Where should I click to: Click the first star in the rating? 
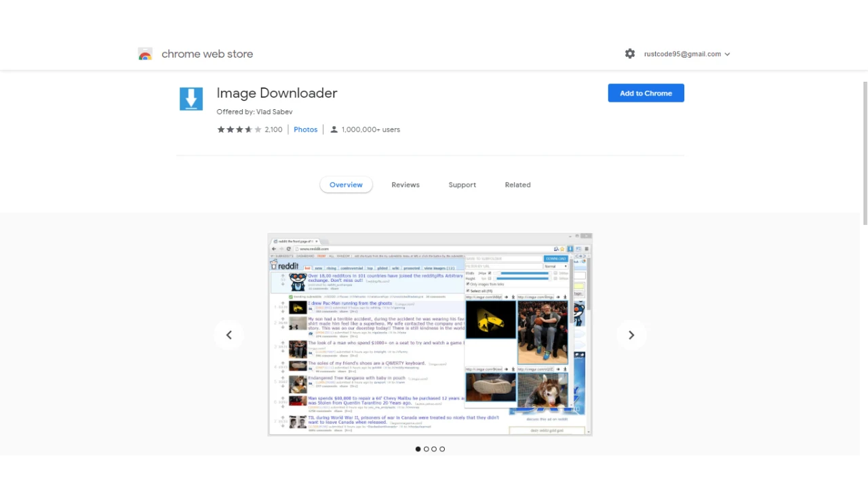(x=220, y=129)
